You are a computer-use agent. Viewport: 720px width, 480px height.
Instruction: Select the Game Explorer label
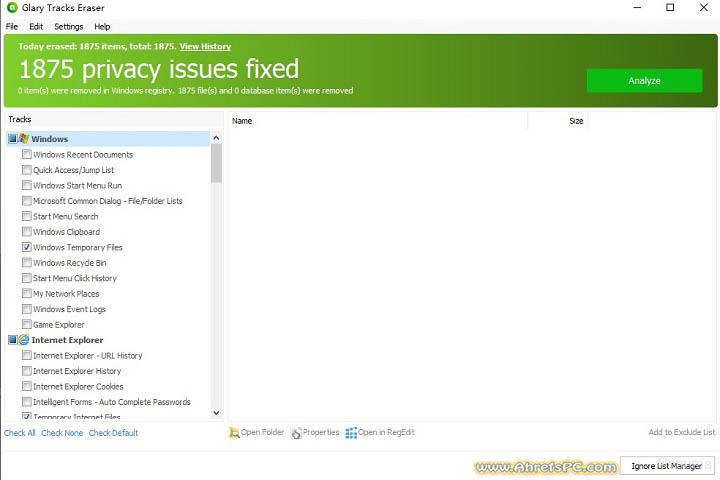(59, 325)
